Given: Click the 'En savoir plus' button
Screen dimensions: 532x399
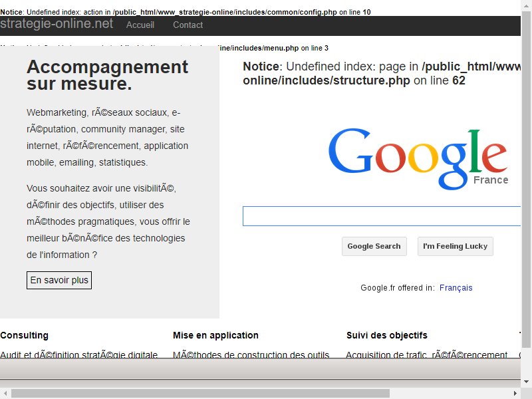Looking at the screenshot, I should [x=59, y=280].
